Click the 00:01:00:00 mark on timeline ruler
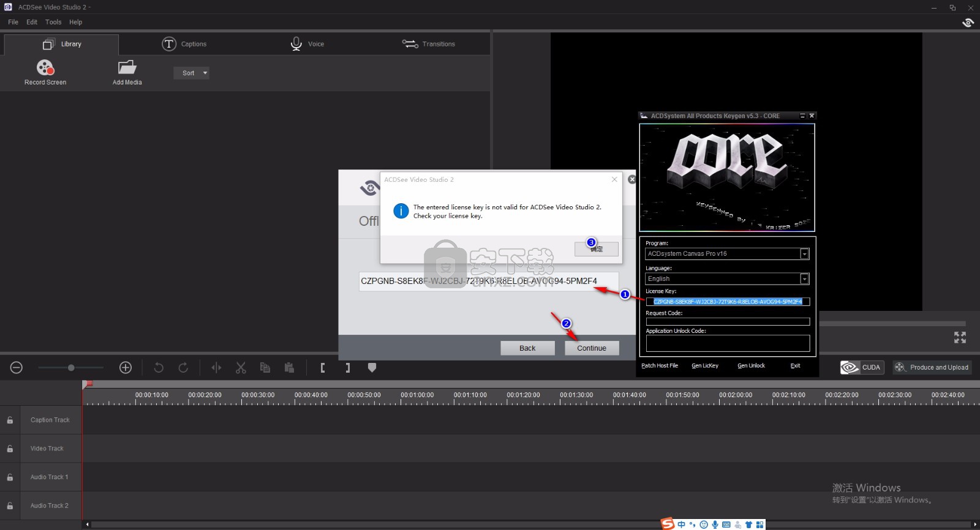Image resolution: width=980 pixels, height=530 pixels. pyautogui.click(x=417, y=395)
